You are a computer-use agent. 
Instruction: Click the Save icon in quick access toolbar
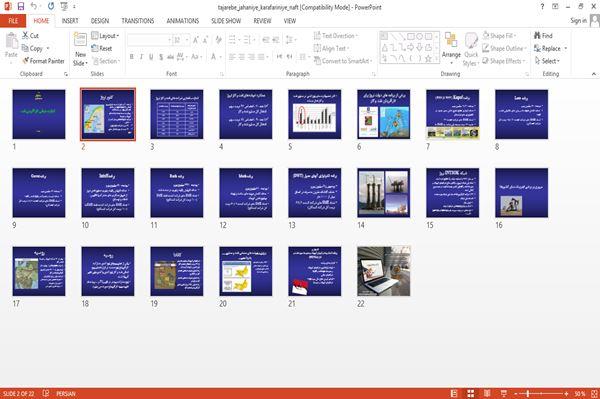tap(21, 6)
